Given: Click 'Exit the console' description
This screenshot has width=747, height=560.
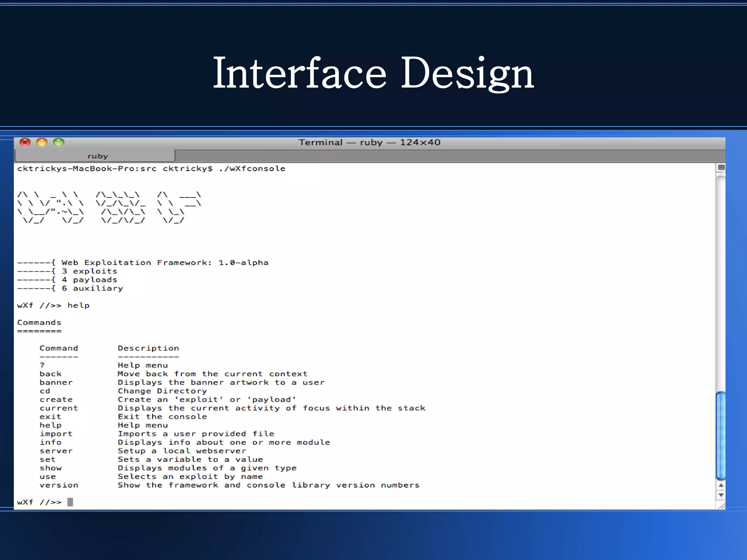Looking at the screenshot, I should [x=162, y=417].
